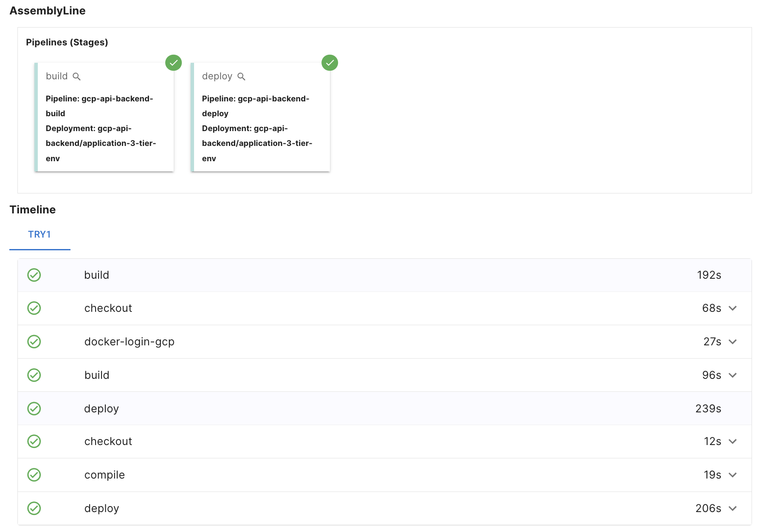Expand the docker-login-gcp step chevron
Image resolution: width=766 pixels, height=532 pixels.
pyautogui.click(x=732, y=342)
